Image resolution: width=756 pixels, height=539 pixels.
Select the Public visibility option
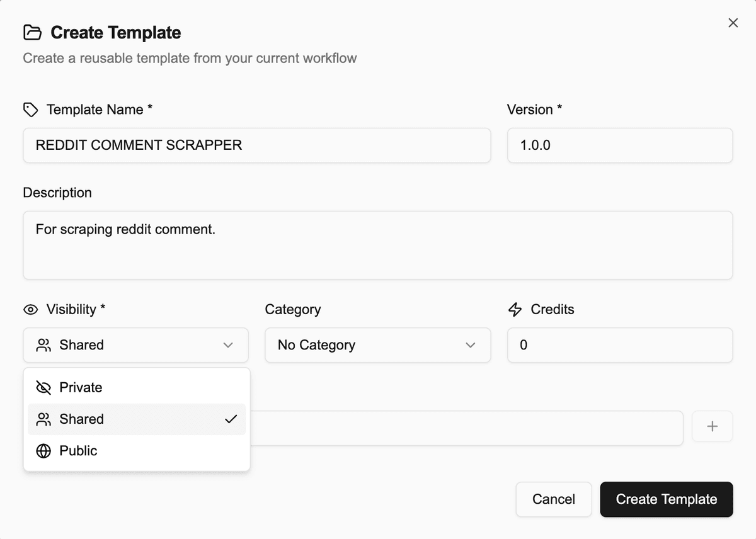[77, 451]
